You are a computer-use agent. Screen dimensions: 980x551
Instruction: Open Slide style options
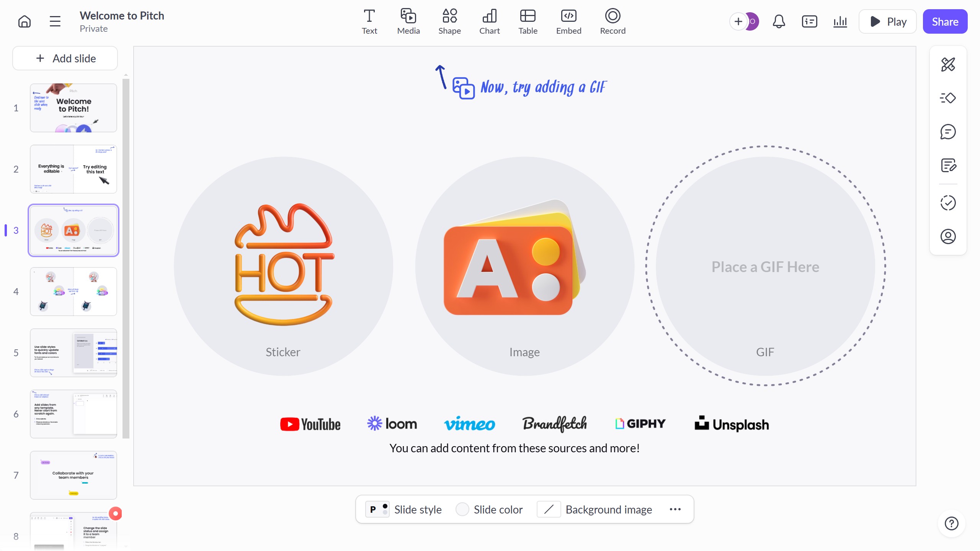pyautogui.click(x=403, y=509)
